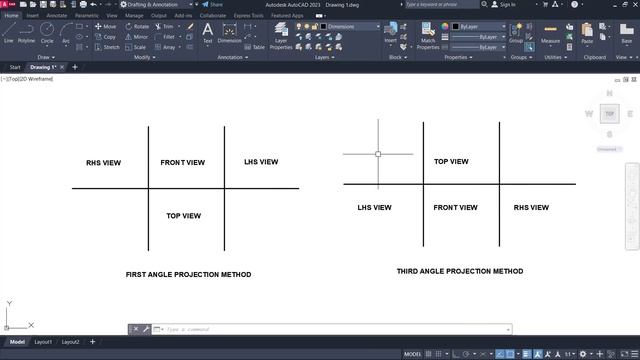This screenshot has height=360, width=640.
Task: Click the Trim tool
Action: pyautogui.click(x=164, y=27)
